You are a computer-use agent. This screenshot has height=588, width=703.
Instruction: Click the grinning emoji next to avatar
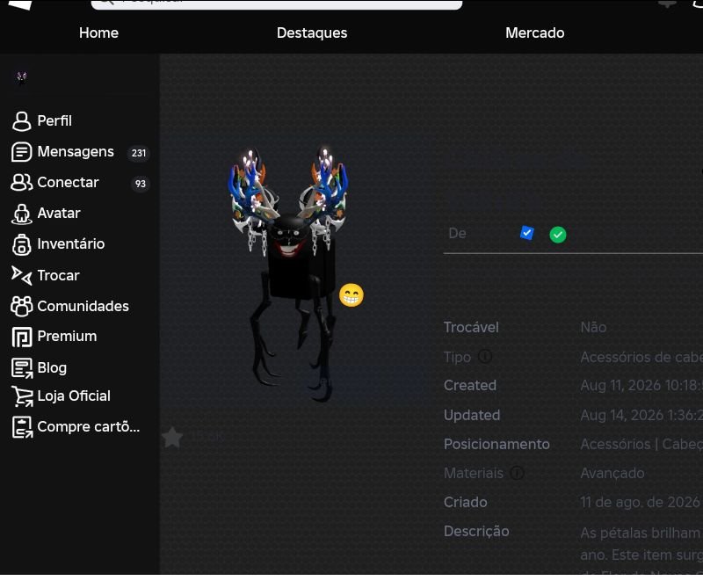coord(351,295)
